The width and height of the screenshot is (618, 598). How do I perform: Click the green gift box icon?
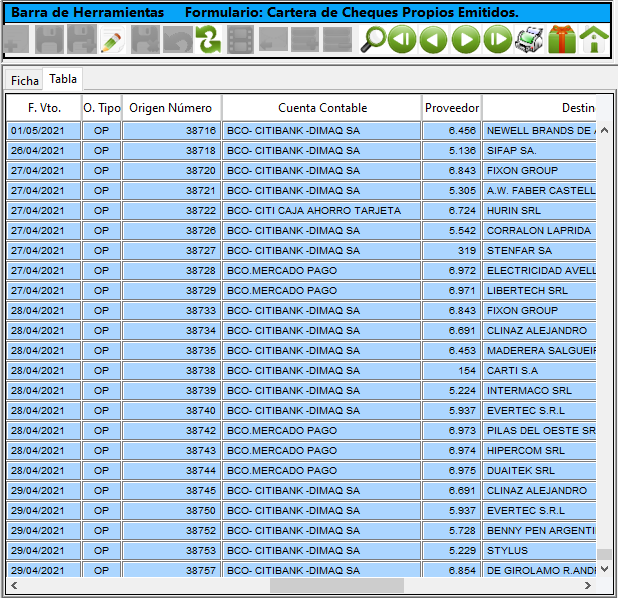pos(562,39)
